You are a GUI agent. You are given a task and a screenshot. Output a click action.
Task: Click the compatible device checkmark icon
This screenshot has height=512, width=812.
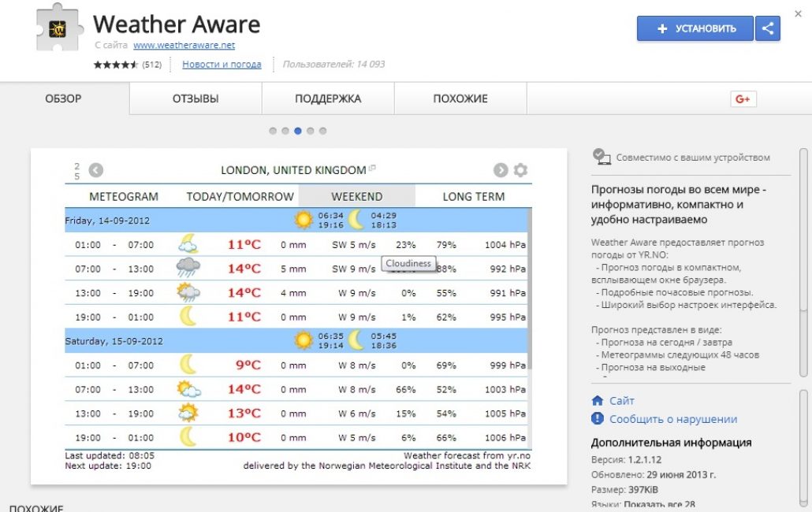tap(602, 157)
